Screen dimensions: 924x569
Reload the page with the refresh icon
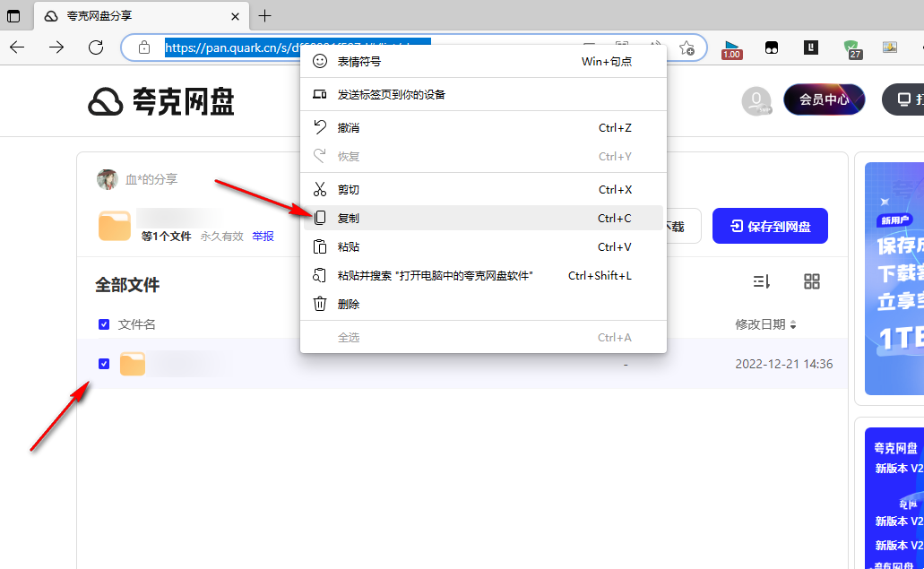tap(96, 47)
